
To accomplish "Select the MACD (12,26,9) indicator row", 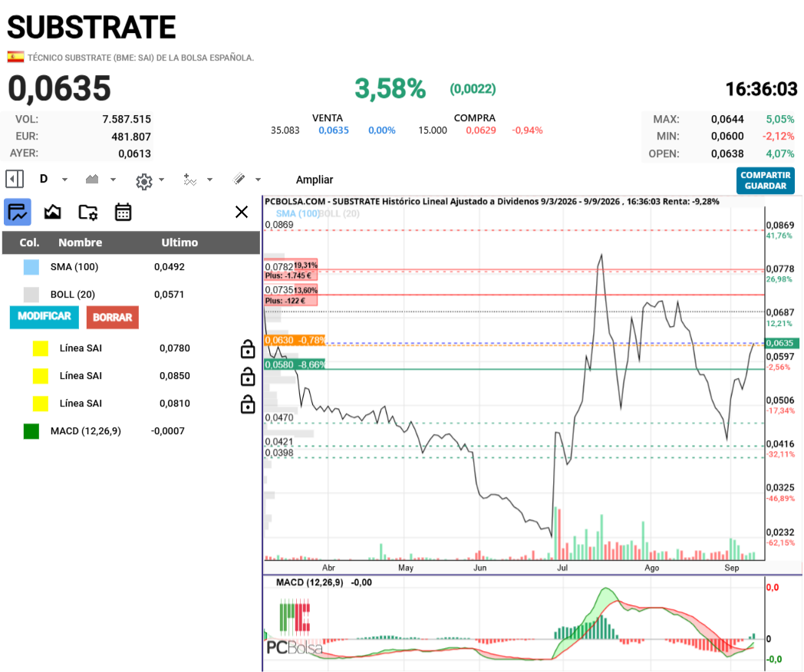I will click(130, 431).
